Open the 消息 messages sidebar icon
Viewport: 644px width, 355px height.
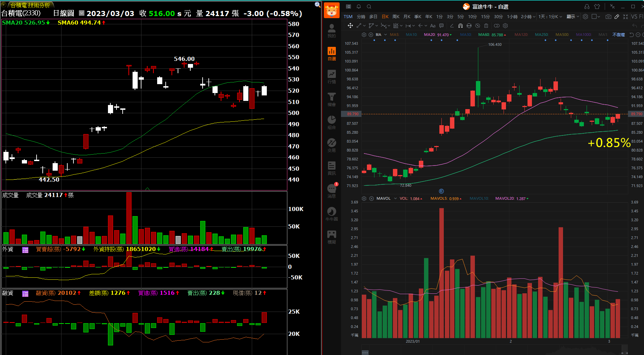(x=332, y=191)
